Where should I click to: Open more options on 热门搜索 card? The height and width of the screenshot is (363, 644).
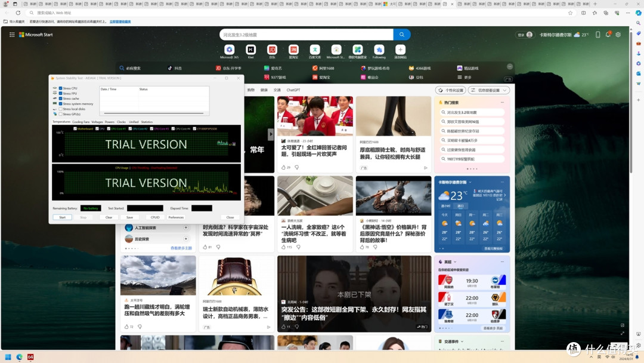click(x=502, y=102)
